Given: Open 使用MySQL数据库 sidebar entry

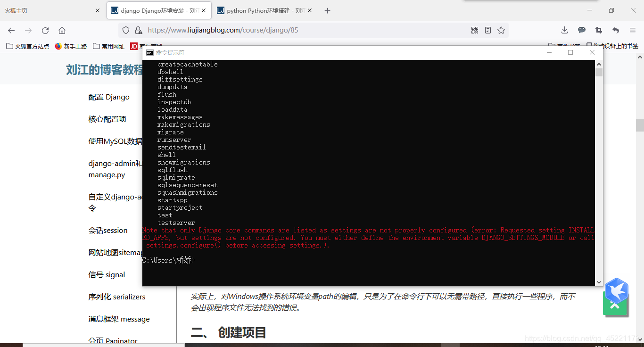Looking at the screenshot, I should (116, 141).
